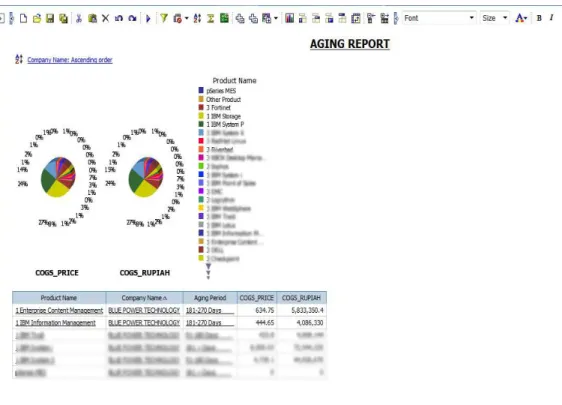The width and height of the screenshot is (562, 405).
Task: Select the Company Name column header
Action: pos(144,298)
